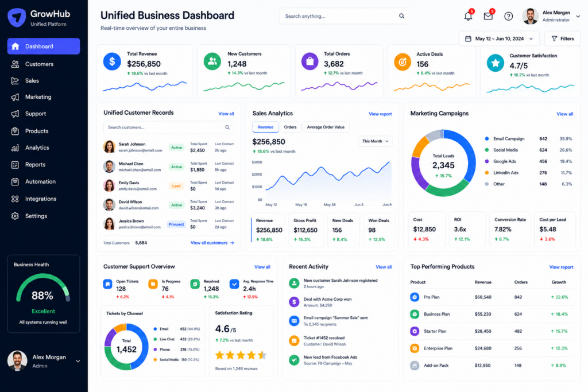
Task: Click the Enterprise Plan product icon
Action: coord(415,348)
